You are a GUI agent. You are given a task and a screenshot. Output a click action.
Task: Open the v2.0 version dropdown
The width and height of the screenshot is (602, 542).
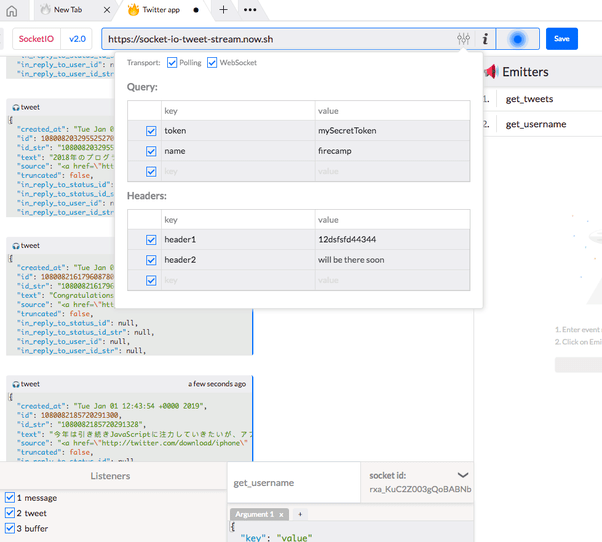pyautogui.click(x=77, y=39)
